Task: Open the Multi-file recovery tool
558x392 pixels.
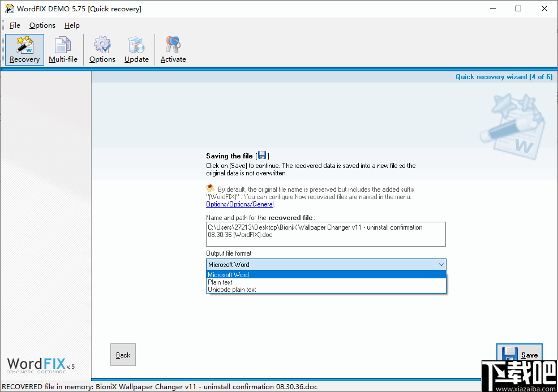Action: pyautogui.click(x=63, y=49)
